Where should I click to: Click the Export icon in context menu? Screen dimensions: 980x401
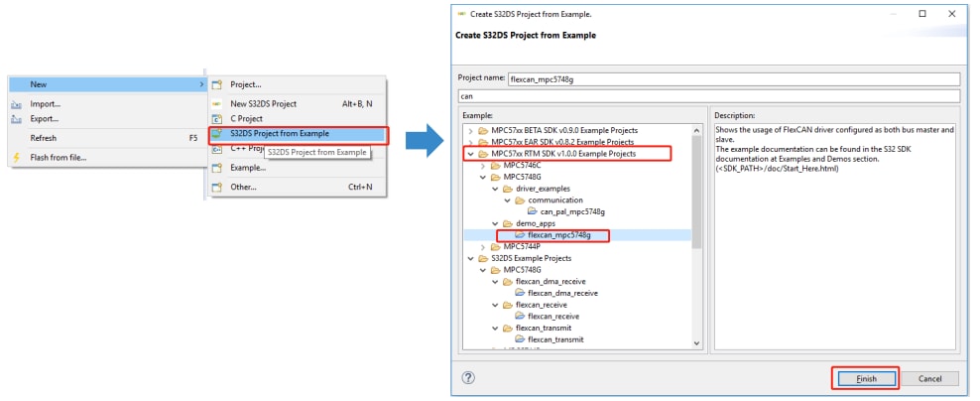16,118
